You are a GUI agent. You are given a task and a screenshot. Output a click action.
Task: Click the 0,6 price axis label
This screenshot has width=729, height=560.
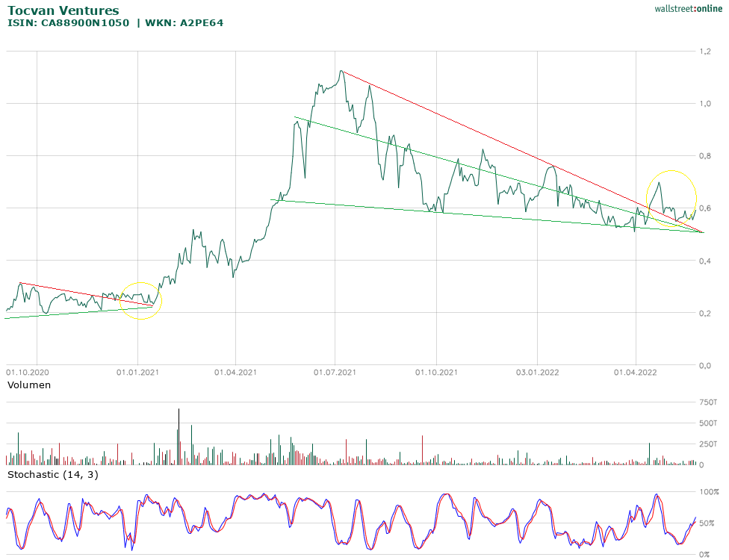click(x=705, y=208)
